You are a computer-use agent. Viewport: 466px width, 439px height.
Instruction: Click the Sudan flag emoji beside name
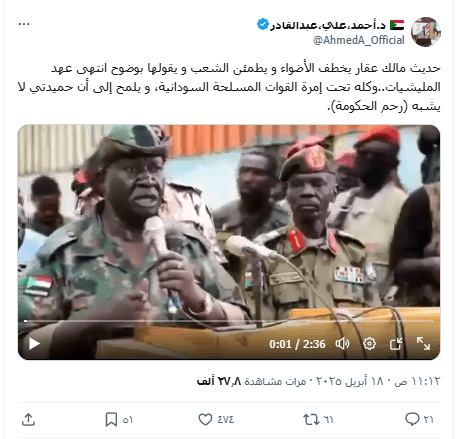click(x=397, y=25)
